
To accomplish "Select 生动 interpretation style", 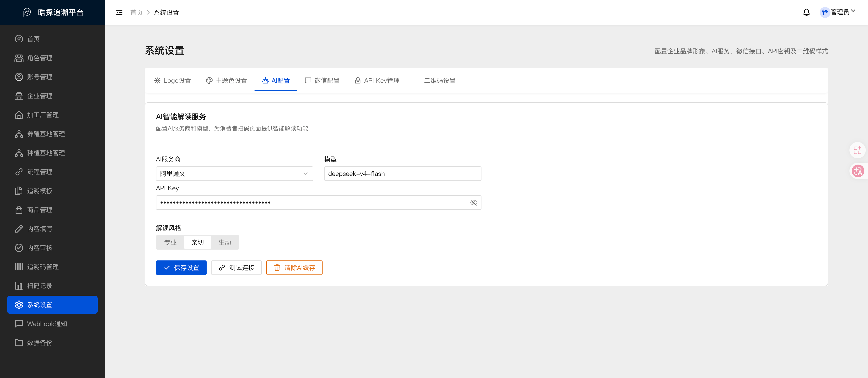I will (x=225, y=242).
